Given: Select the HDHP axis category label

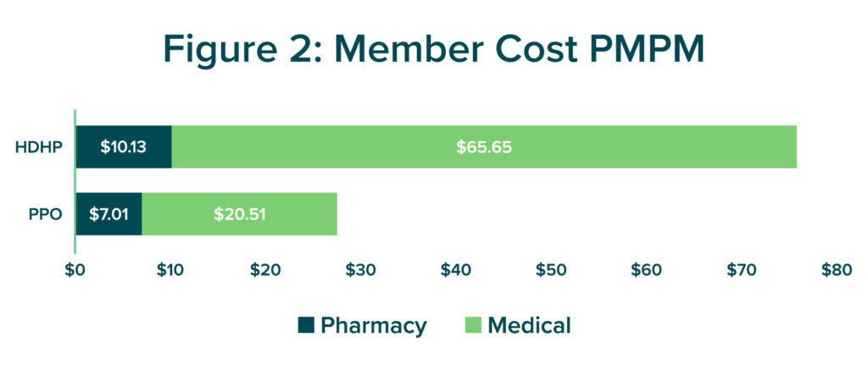Looking at the screenshot, I should [38, 147].
